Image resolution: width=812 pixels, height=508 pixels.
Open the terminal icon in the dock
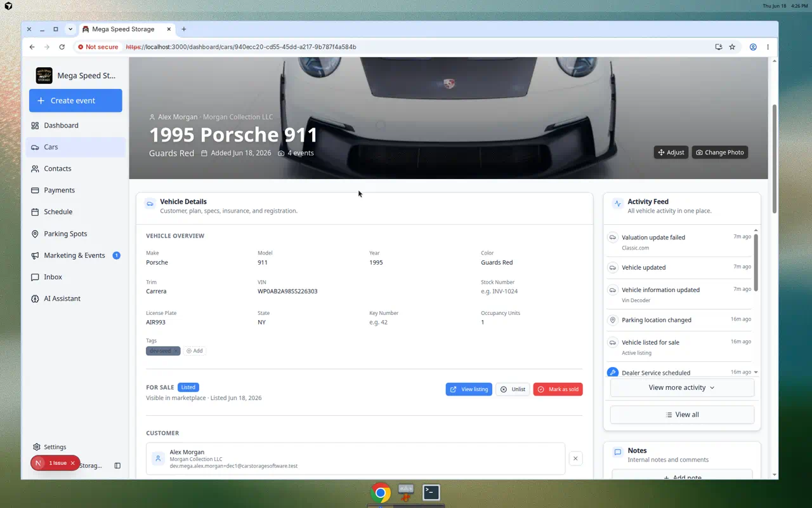tap(431, 492)
